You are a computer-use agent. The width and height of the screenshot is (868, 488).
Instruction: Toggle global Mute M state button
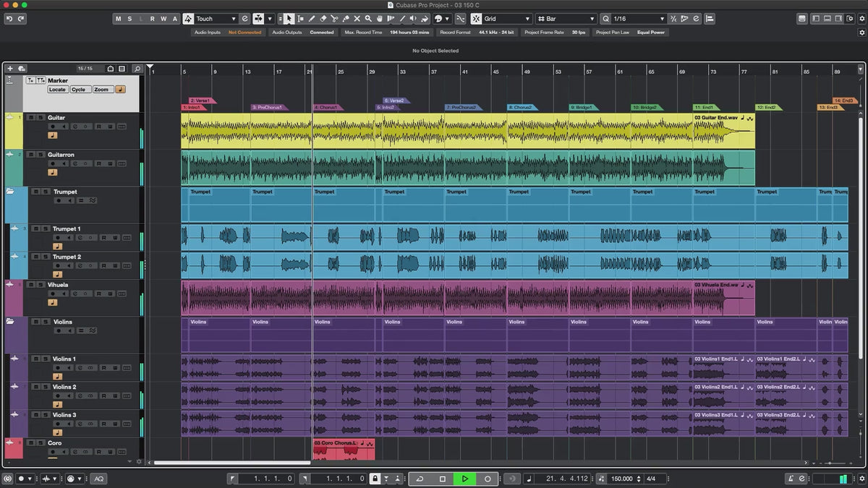(119, 19)
